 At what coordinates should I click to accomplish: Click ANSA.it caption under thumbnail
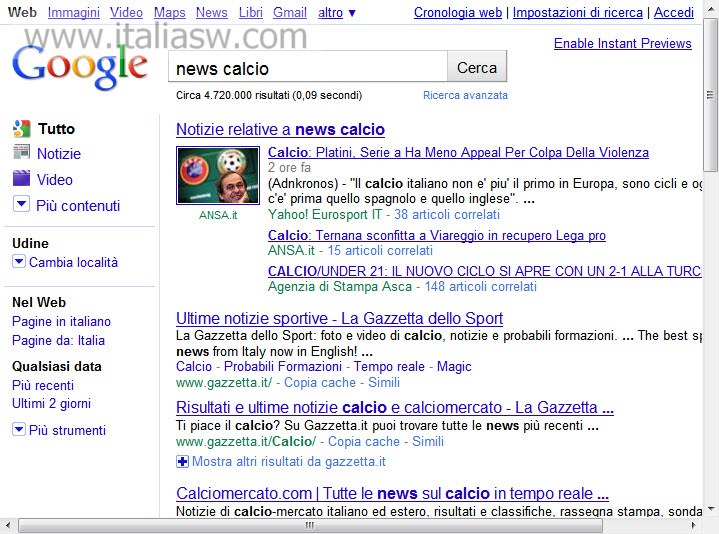pos(218,215)
